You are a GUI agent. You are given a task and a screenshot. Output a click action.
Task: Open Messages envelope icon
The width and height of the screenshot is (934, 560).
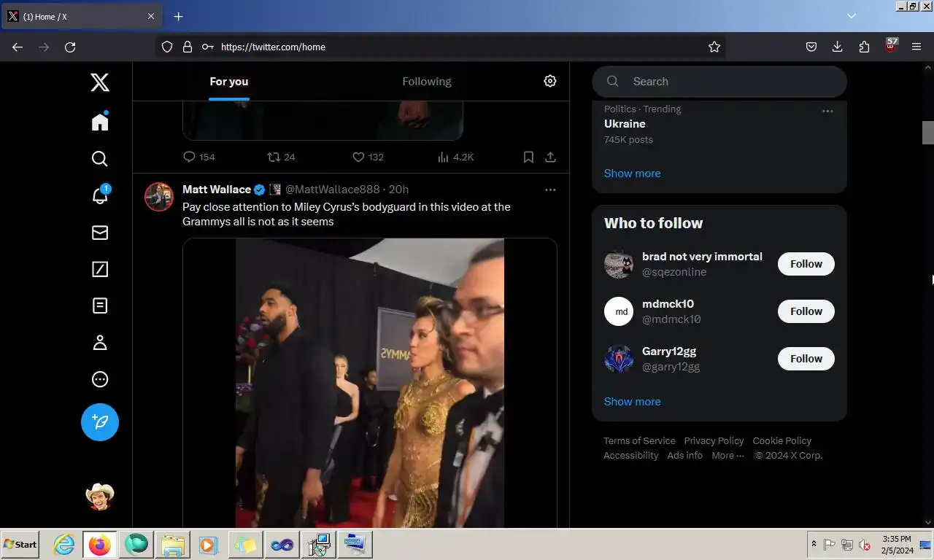(x=100, y=232)
